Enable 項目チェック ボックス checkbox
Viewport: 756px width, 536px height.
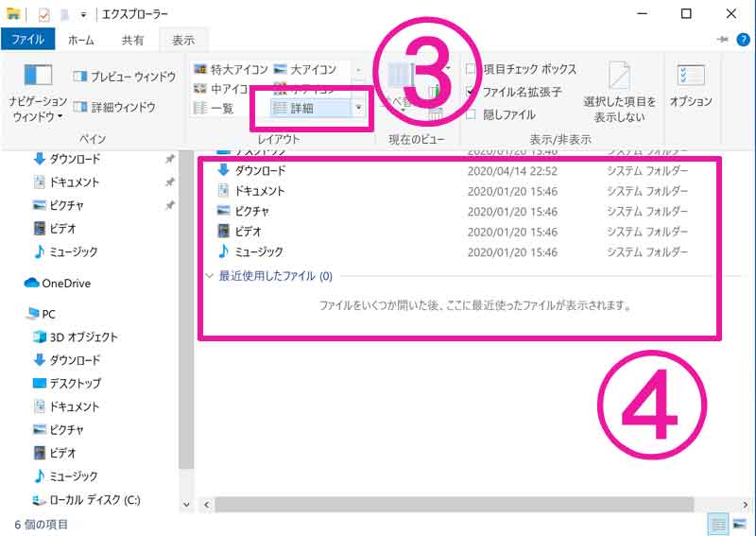[471, 69]
